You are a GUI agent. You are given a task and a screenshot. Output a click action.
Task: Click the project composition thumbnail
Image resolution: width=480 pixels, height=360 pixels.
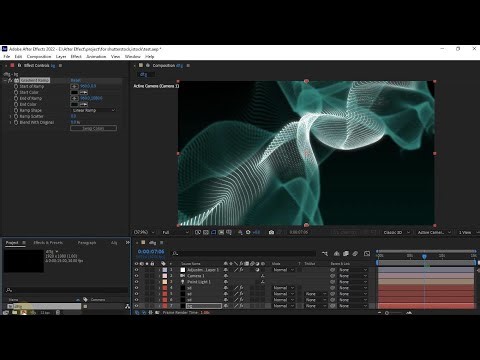click(24, 261)
